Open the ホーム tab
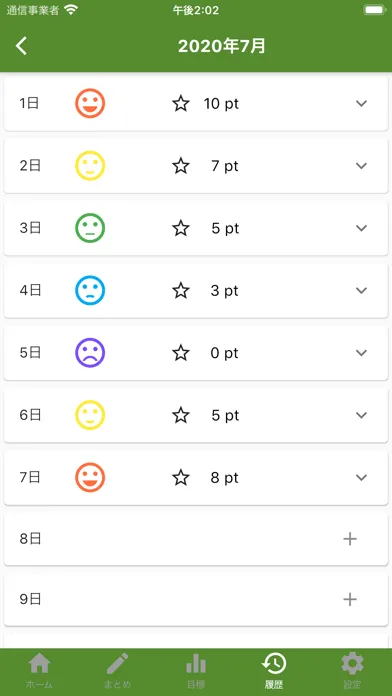The width and height of the screenshot is (392, 696). pos(40,671)
